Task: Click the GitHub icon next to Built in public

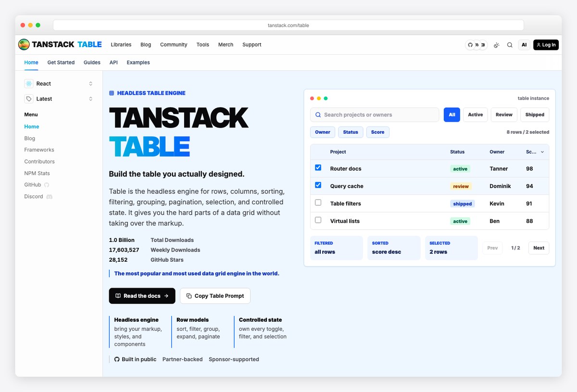Action: click(117, 359)
